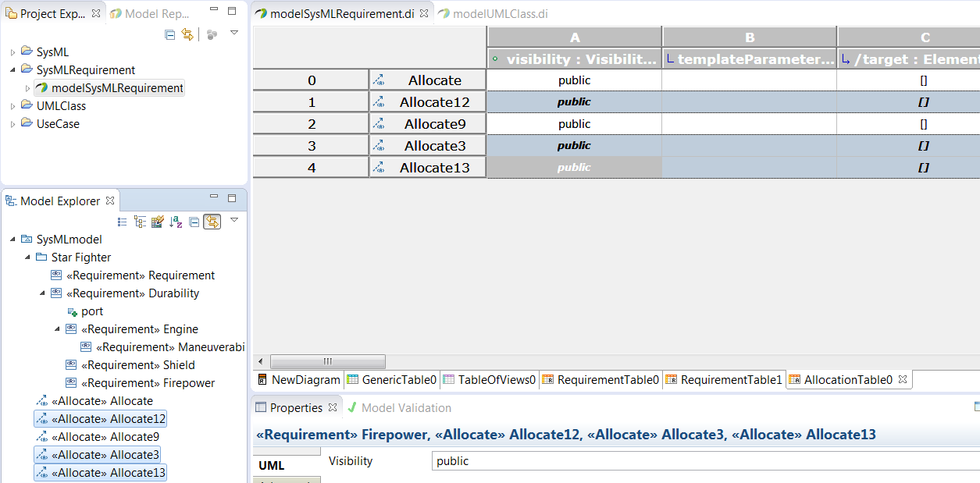Screen dimensions: 980x483
Task: Close the AllocationTable0 tab
Action: coord(903,380)
